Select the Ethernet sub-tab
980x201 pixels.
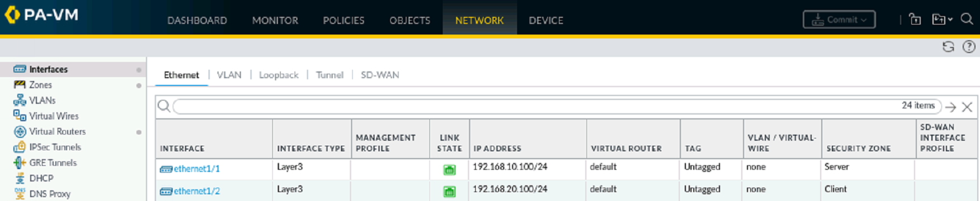coord(181,75)
